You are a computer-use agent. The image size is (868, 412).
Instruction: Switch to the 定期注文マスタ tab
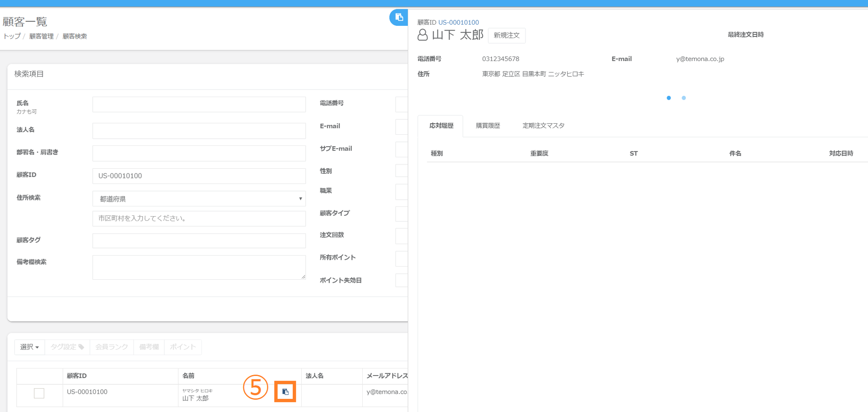click(543, 126)
